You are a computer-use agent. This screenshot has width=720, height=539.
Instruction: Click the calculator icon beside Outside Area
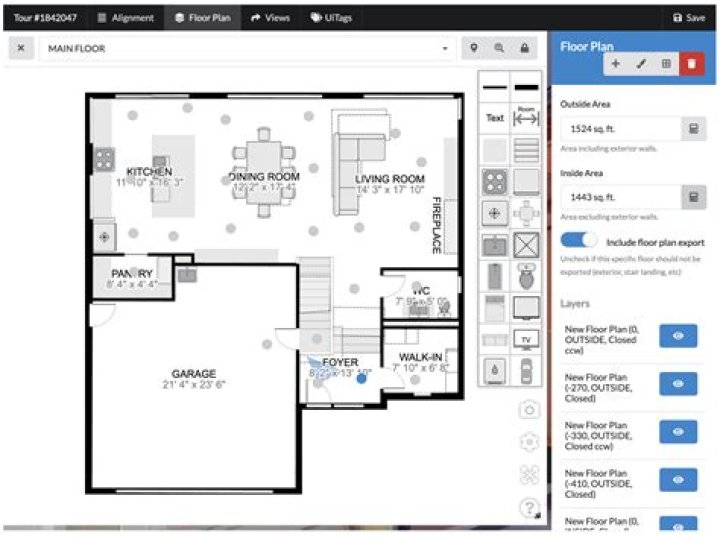[x=693, y=129]
